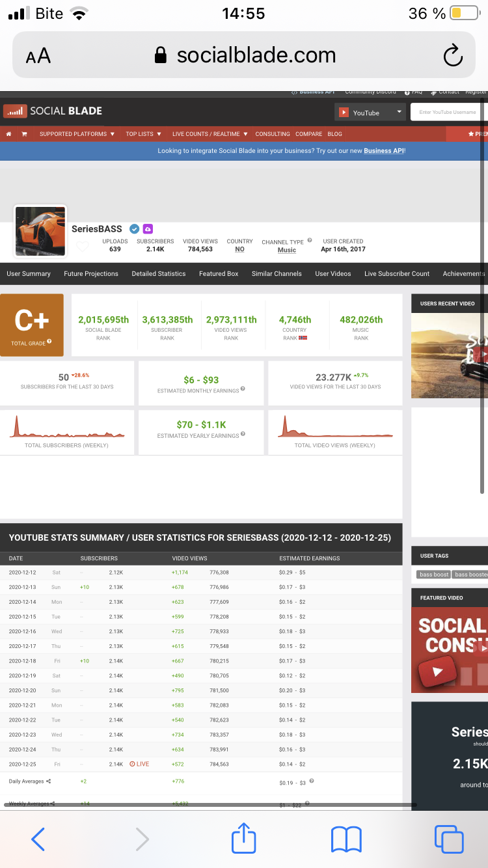Switch to the Live Subscriber Count tab

coord(397,274)
